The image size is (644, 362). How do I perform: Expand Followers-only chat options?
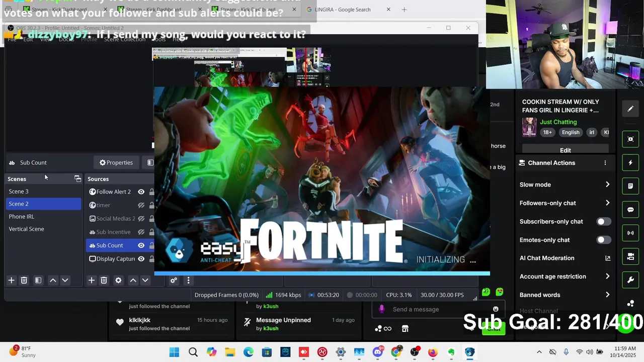point(607,203)
